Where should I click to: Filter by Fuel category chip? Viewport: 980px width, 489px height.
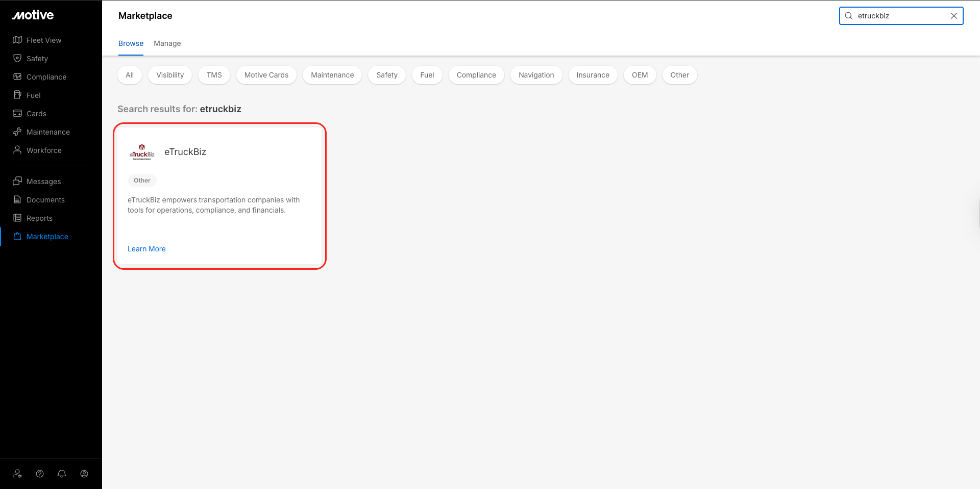[x=427, y=75]
